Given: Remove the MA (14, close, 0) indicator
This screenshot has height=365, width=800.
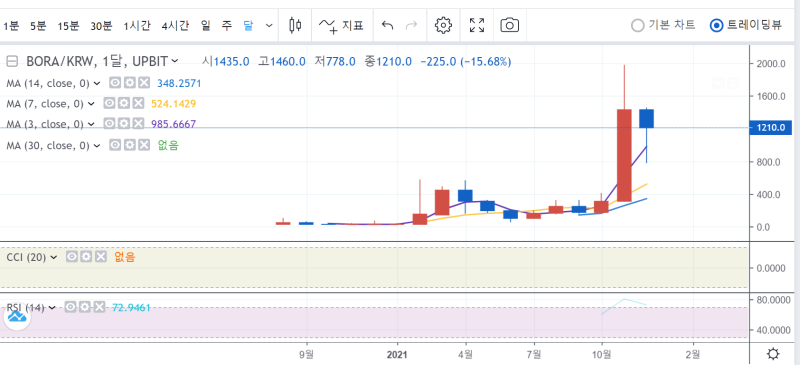Looking at the screenshot, I should (x=144, y=83).
